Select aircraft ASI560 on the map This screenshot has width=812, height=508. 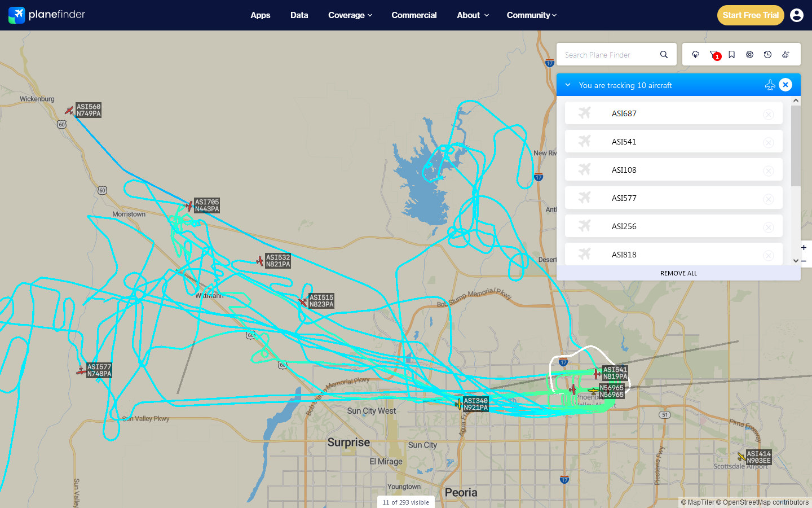(x=69, y=111)
